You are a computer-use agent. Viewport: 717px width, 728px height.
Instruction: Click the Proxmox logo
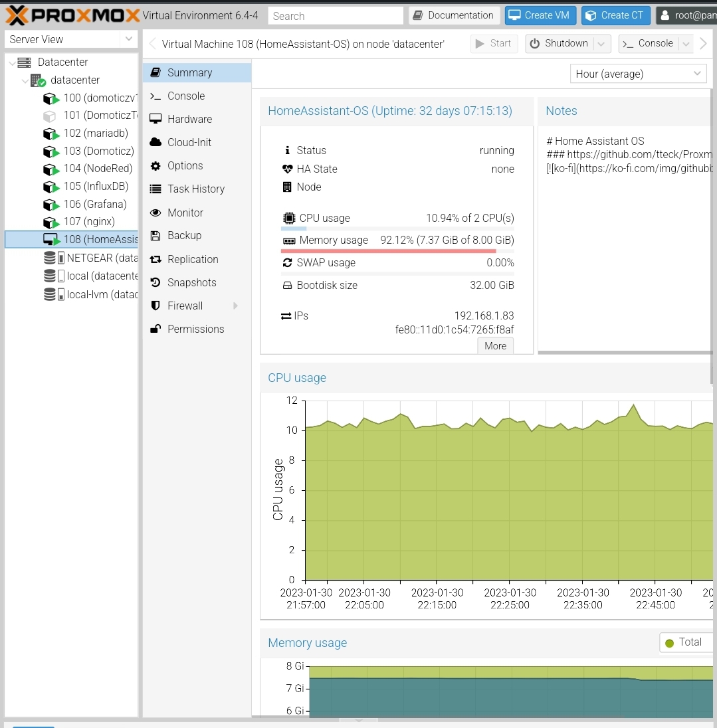[72, 15]
